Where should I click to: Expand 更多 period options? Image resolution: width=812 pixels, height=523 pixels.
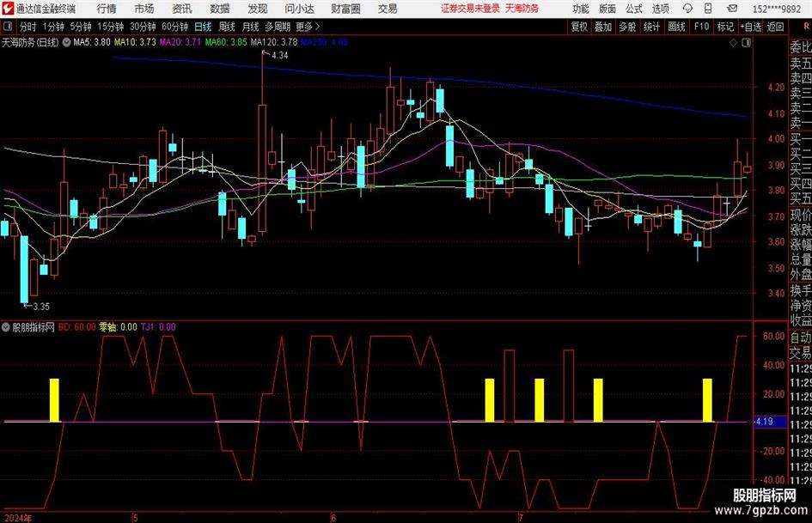[308, 27]
